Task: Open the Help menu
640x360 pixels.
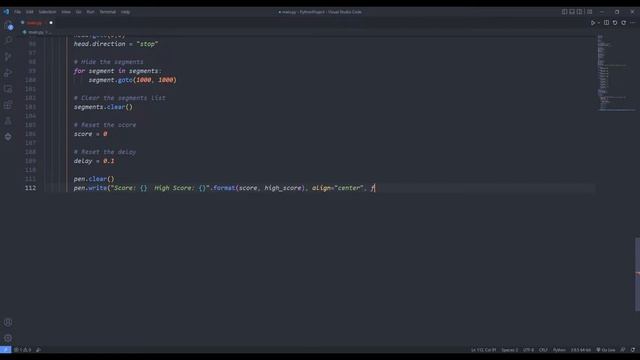Action: pyautogui.click(x=125, y=12)
